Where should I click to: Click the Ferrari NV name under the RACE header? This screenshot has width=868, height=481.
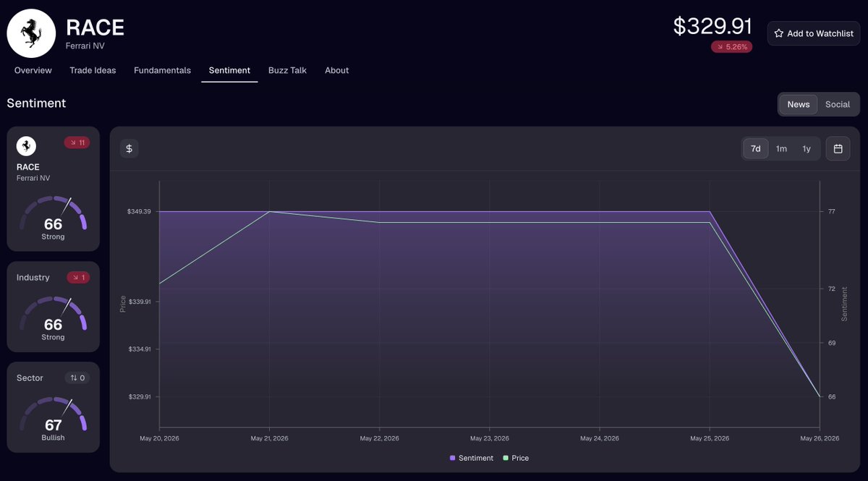coord(85,46)
